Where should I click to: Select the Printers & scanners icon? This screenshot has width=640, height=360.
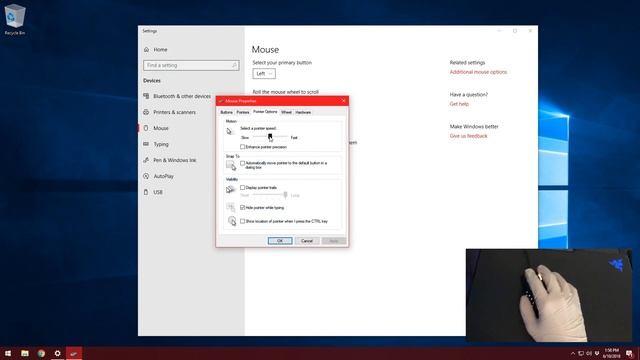pyautogui.click(x=146, y=112)
